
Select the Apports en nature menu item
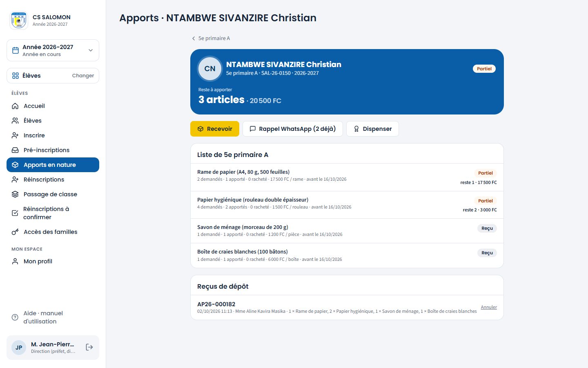tap(53, 165)
